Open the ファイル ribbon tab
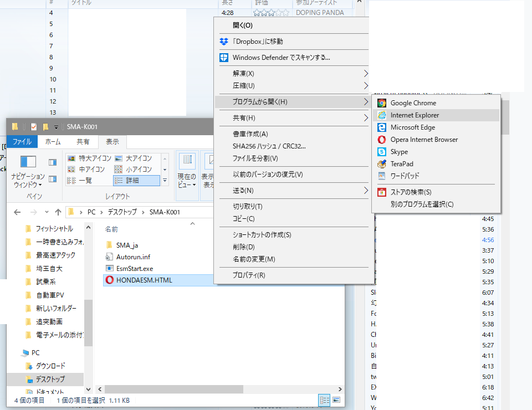Screen dimensions: 532x410 (x=22, y=142)
